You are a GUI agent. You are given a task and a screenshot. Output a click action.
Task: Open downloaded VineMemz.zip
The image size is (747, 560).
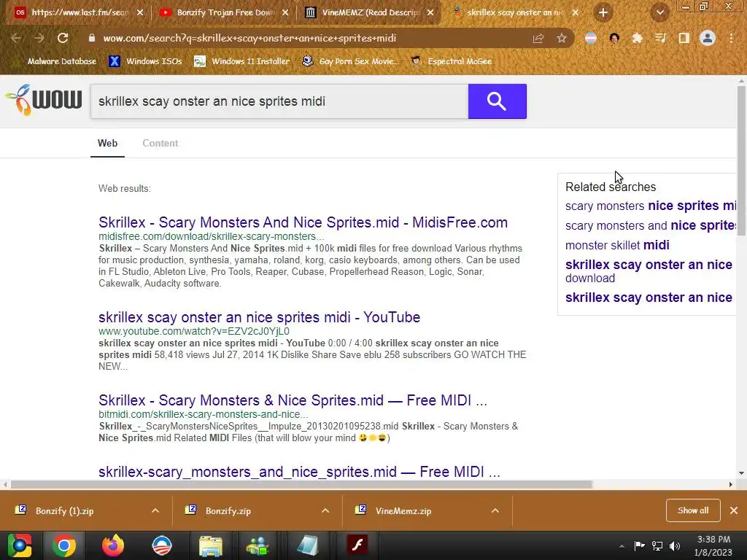pos(403,511)
